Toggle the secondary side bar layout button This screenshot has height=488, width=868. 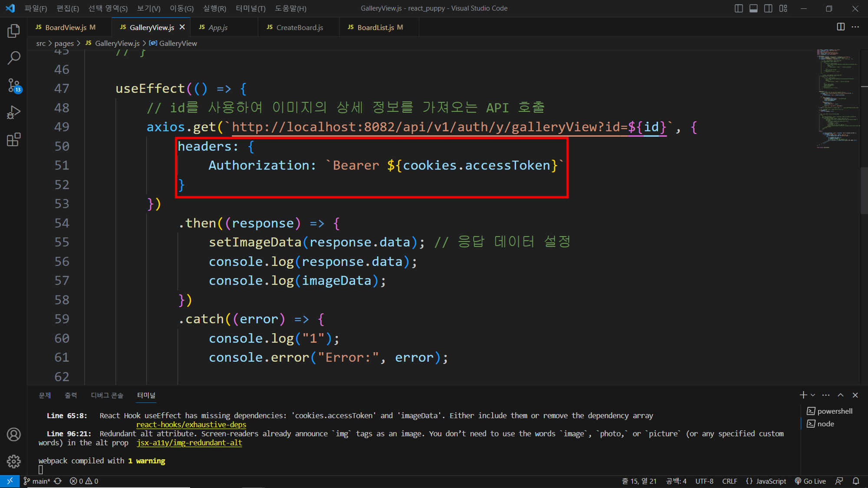pos(768,8)
